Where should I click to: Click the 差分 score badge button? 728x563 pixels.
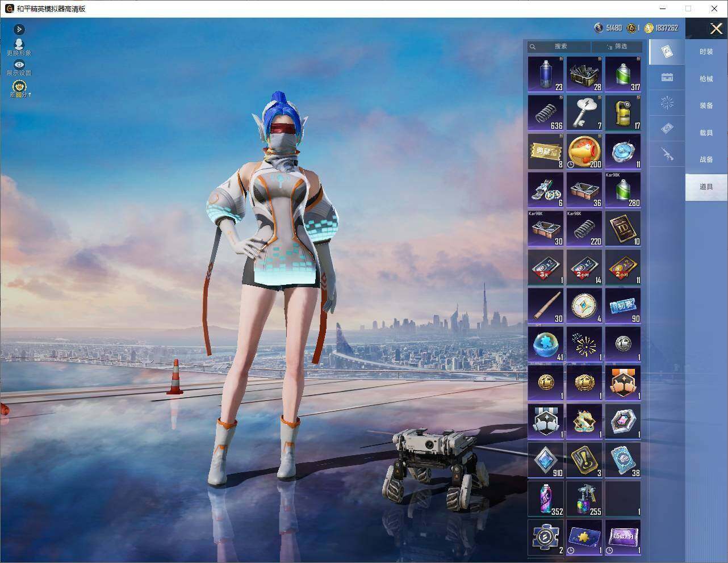click(20, 89)
